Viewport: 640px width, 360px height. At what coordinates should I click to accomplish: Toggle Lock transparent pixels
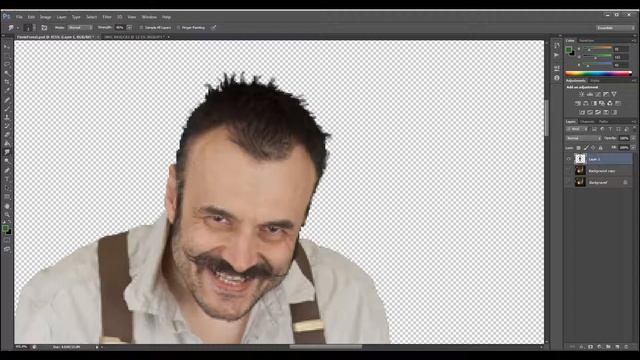(578, 148)
